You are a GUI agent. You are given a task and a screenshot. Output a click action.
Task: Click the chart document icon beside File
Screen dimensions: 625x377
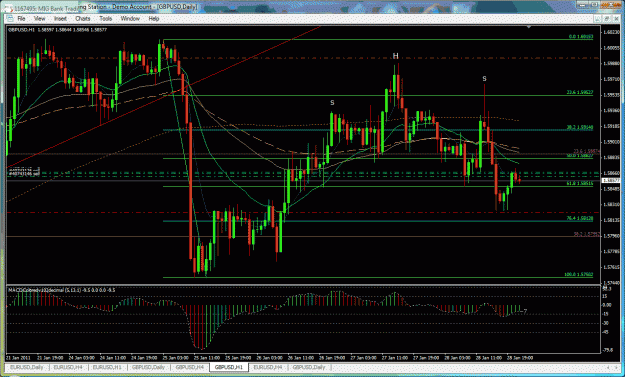point(10,19)
